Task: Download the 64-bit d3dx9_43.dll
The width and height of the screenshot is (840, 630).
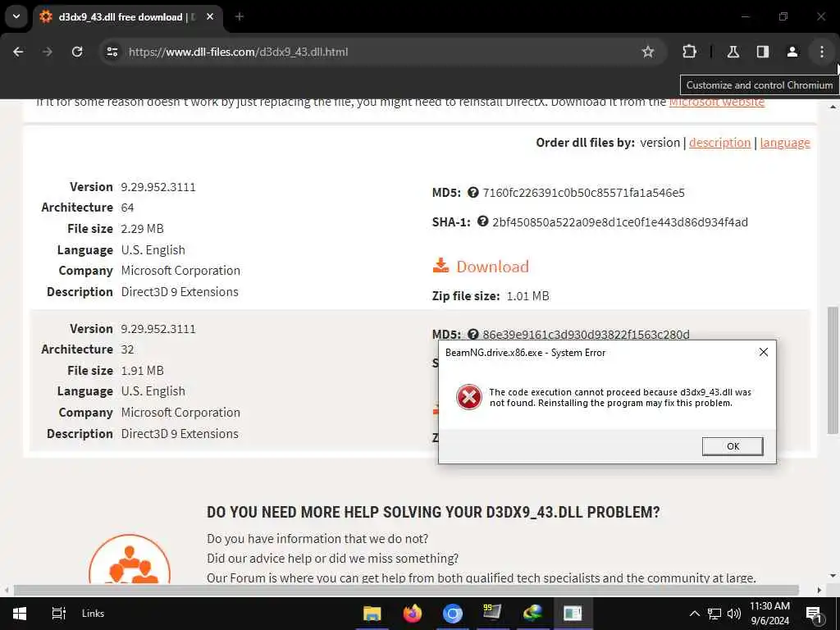Action: (x=492, y=267)
